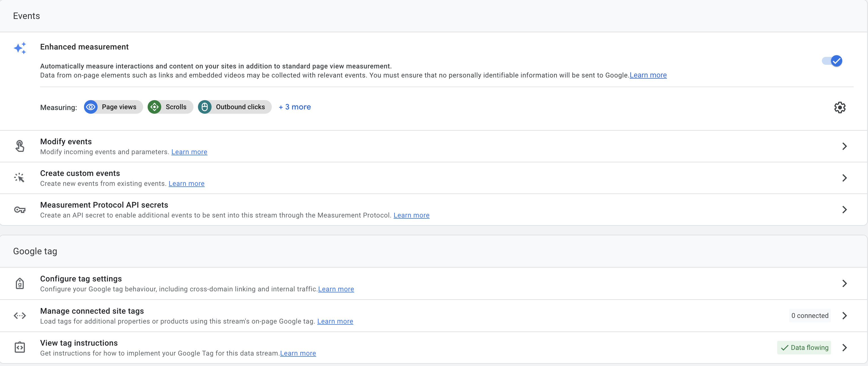
Task: Click the Scrolls green diamond icon
Action: [154, 107]
